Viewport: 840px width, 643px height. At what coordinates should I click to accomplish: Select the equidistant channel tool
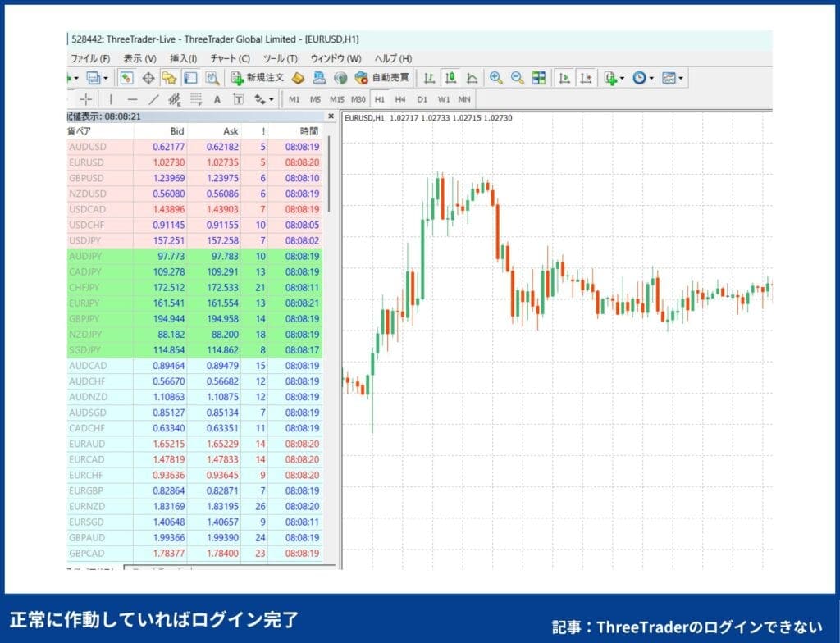[x=175, y=99]
